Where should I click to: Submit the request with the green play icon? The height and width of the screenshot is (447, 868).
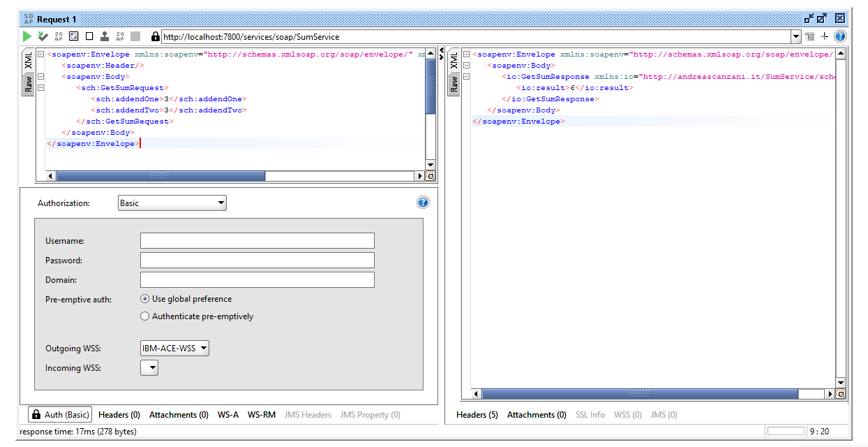[x=27, y=36]
